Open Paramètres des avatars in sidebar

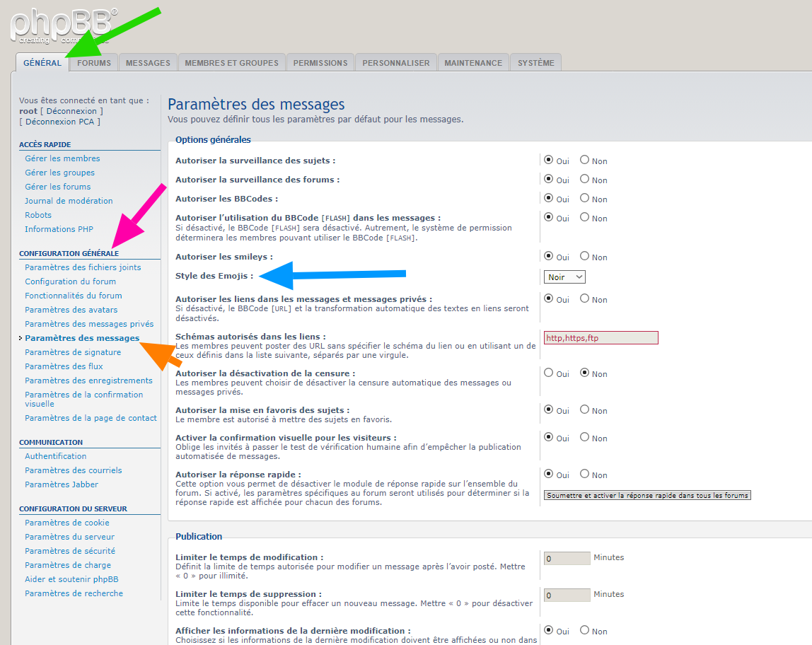point(71,310)
